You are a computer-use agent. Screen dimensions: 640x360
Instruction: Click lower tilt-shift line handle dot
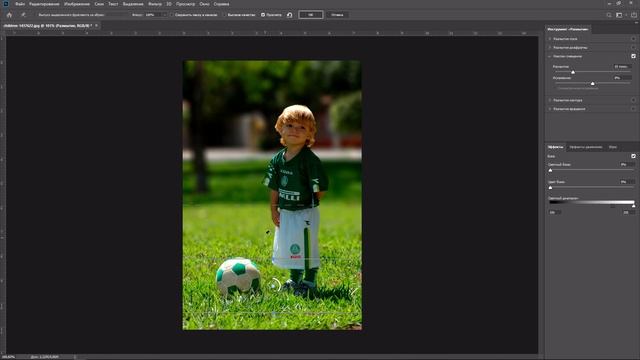(x=274, y=314)
